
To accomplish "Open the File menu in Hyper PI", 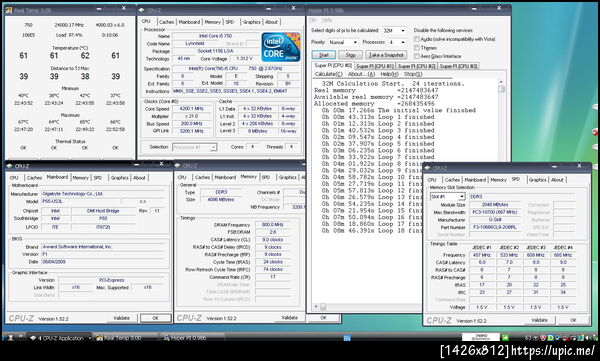I will [x=313, y=20].
